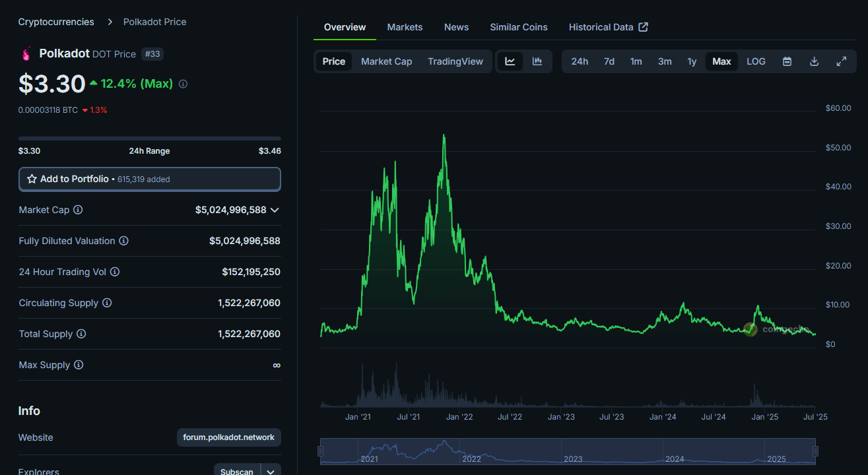Set chart range to 7d

(609, 61)
